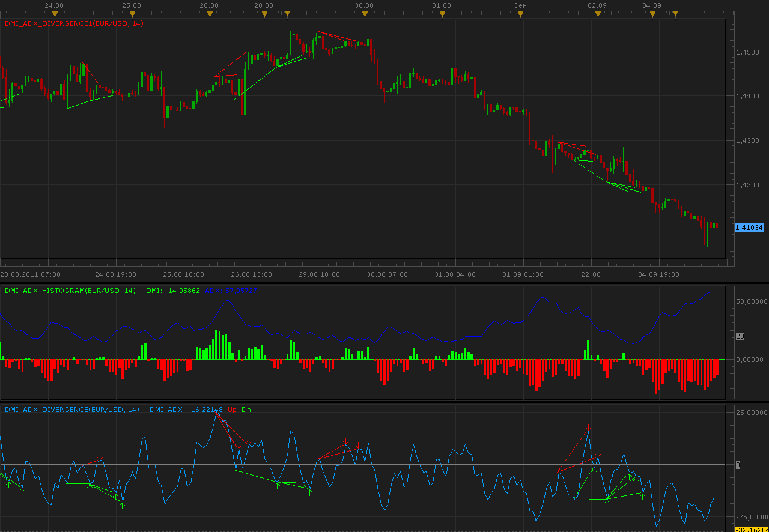This screenshot has width=769, height=532.
Task: Click the DMI_ADX_DIVERGENCE(EUR/USD, 14) label in bottom panel
Action: click(72, 410)
